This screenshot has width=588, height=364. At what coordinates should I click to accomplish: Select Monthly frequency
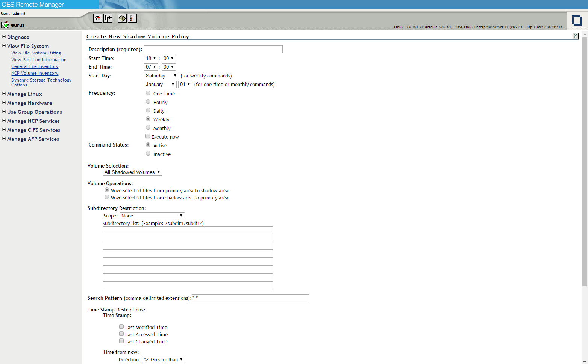click(148, 128)
